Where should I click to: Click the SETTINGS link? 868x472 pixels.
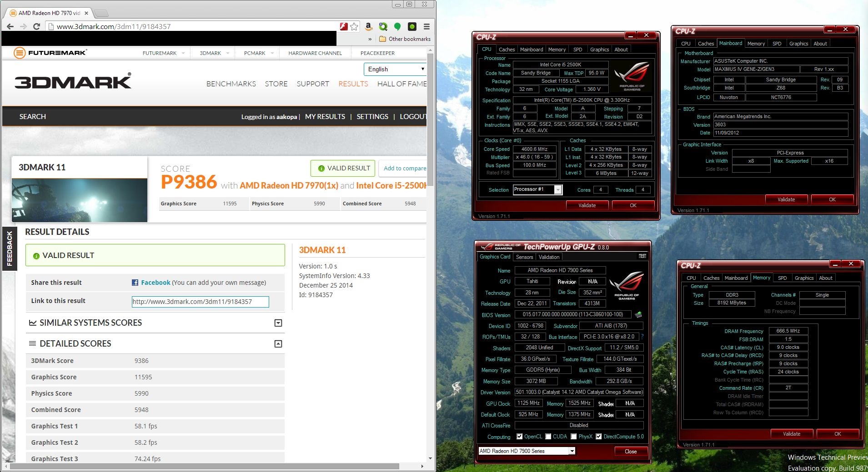(x=372, y=117)
